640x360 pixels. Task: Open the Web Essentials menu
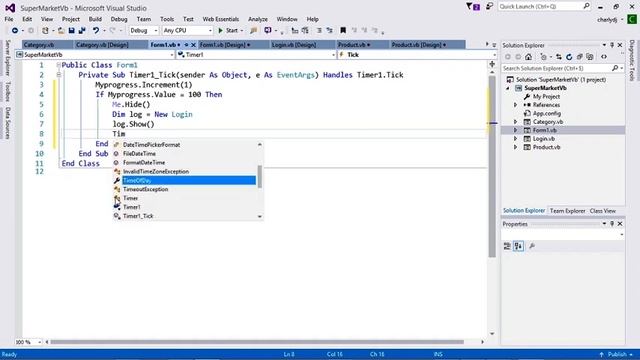[x=220, y=19]
